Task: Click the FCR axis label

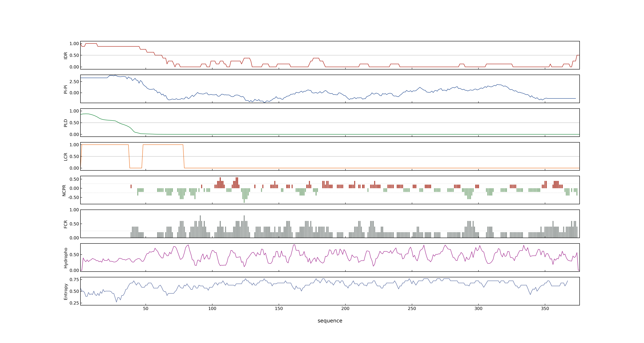Action: pyautogui.click(x=66, y=224)
